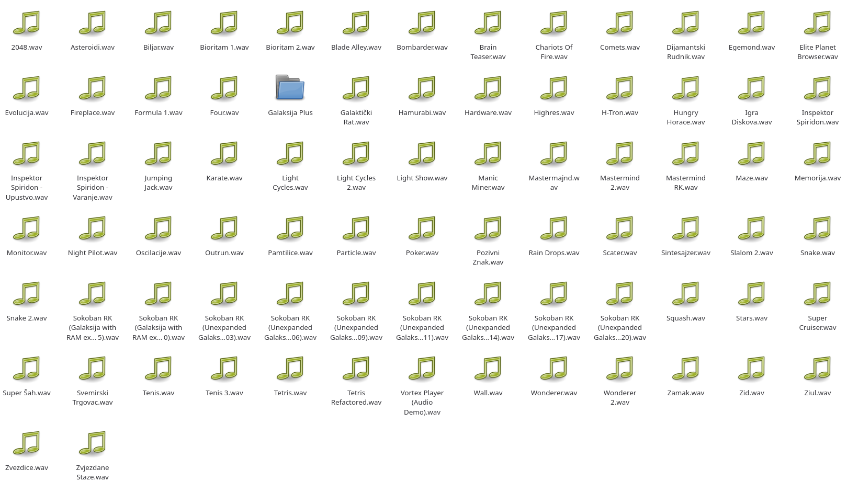
Task: Select the Elite Planet Browser.wav file
Action: (818, 25)
